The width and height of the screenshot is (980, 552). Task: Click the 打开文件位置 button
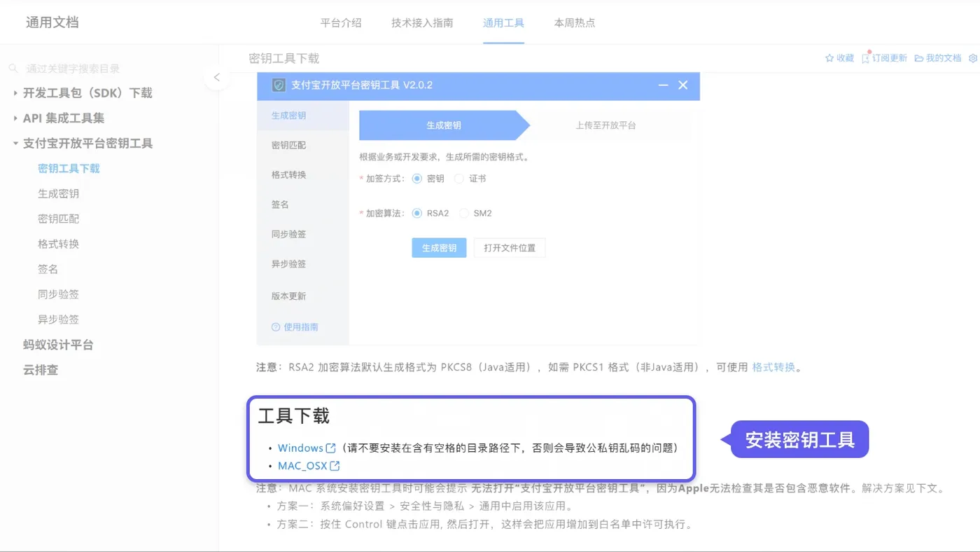[510, 248]
